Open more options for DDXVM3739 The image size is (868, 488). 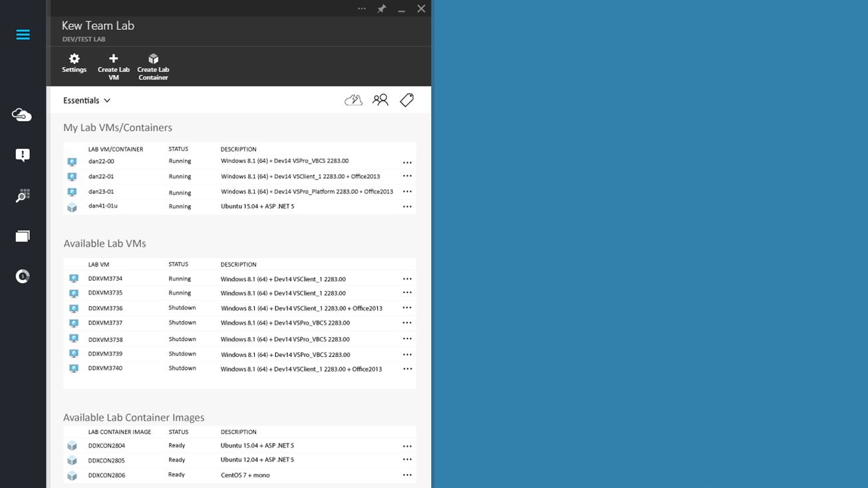[407, 354]
